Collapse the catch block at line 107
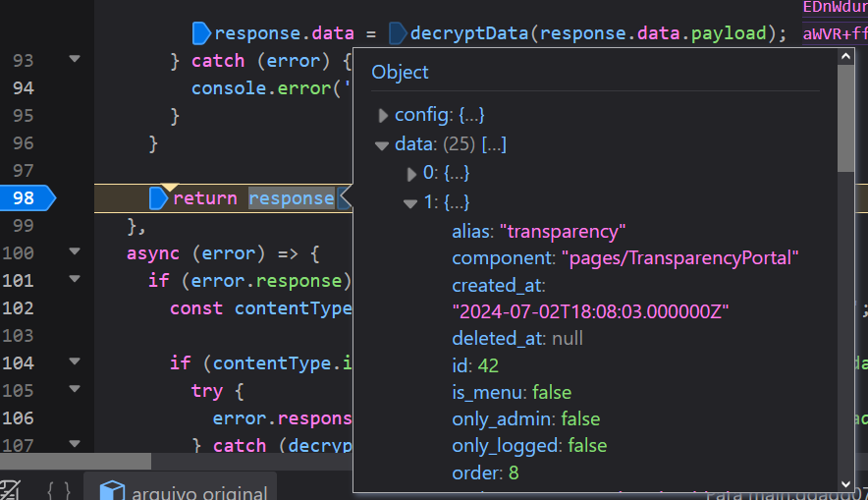868x500 pixels. tap(75, 444)
